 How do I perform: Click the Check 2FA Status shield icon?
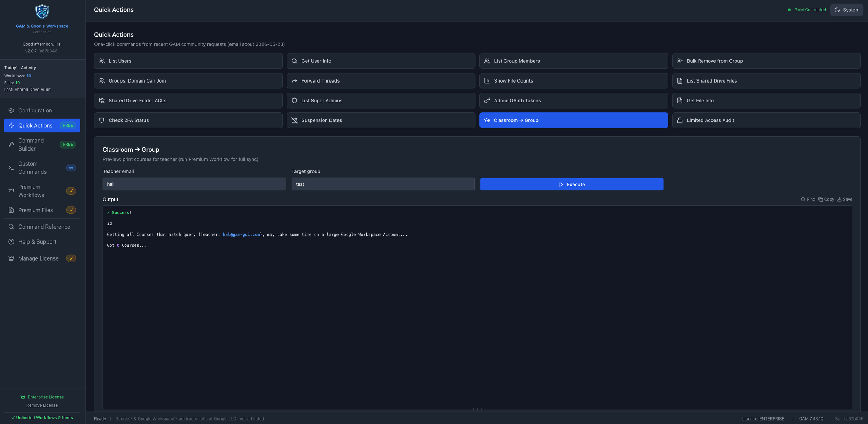coord(102,120)
